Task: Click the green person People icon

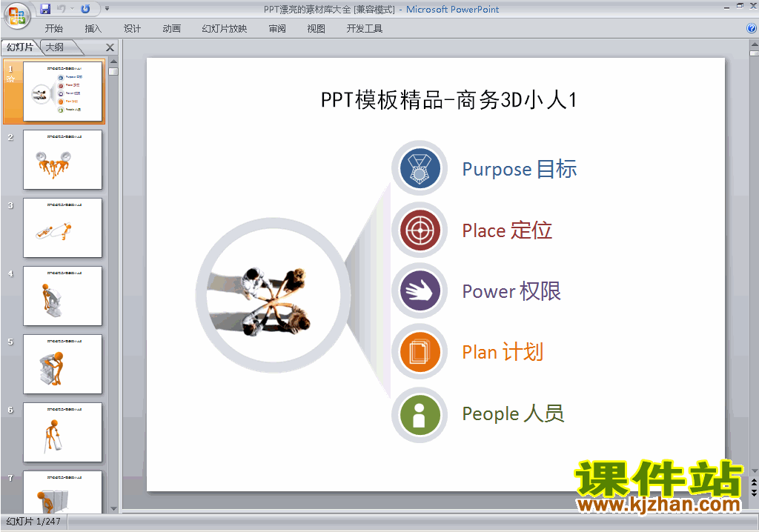Action: (x=420, y=415)
